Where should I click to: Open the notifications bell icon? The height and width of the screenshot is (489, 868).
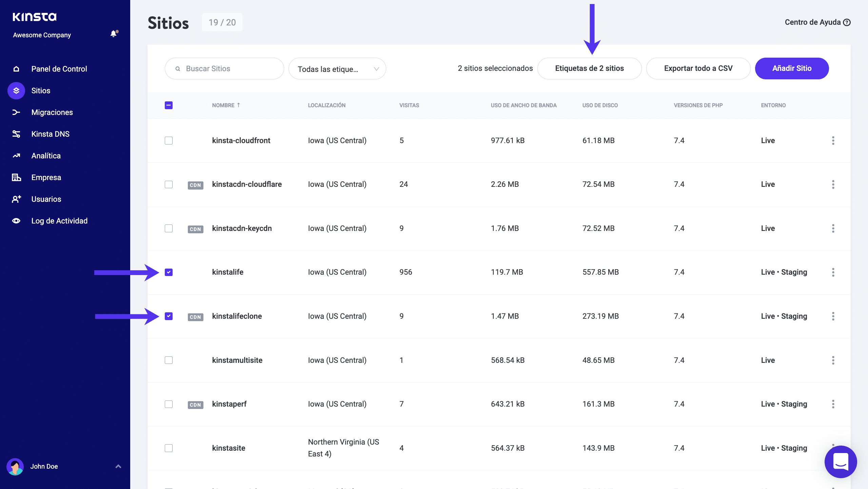(x=114, y=34)
